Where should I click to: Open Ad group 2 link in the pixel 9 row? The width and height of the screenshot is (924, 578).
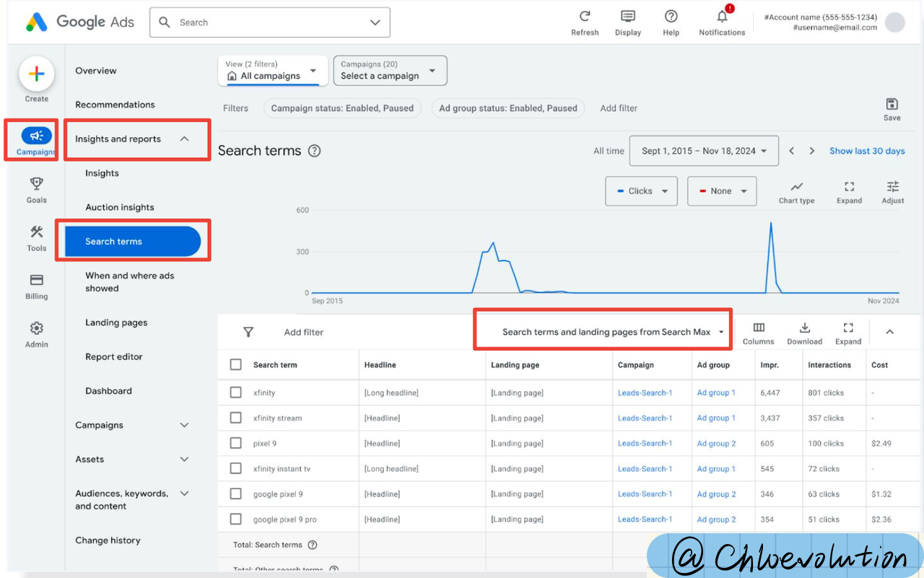[x=716, y=443]
